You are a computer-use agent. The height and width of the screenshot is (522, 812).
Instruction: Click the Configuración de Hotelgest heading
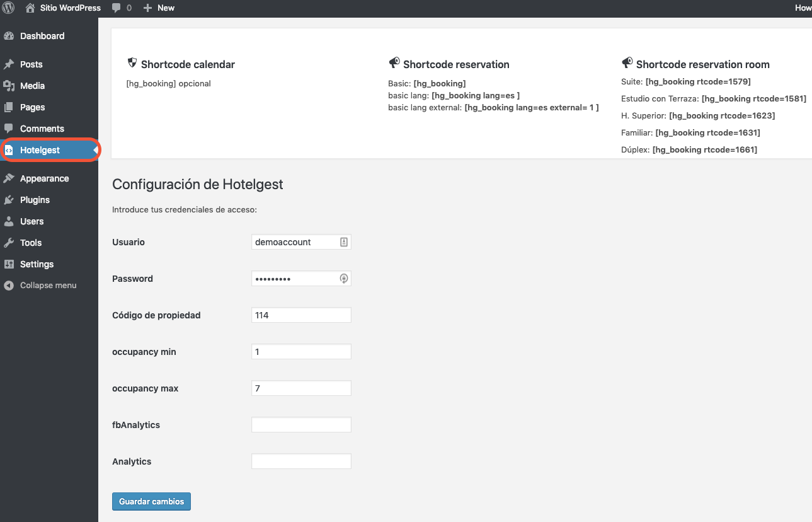198,184
